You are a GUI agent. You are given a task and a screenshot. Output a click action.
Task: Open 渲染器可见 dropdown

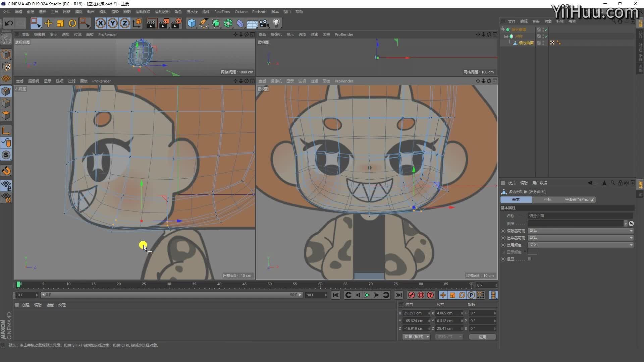coord(581,238)
